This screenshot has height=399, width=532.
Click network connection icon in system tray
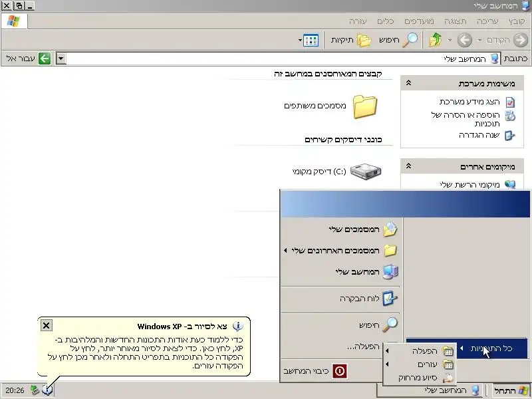35,390
